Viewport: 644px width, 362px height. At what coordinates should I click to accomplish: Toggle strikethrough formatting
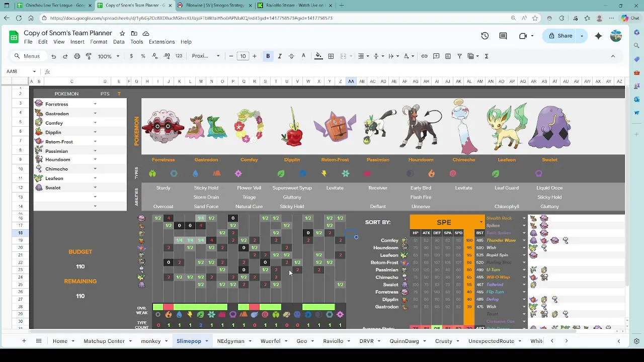click(291, 56)
